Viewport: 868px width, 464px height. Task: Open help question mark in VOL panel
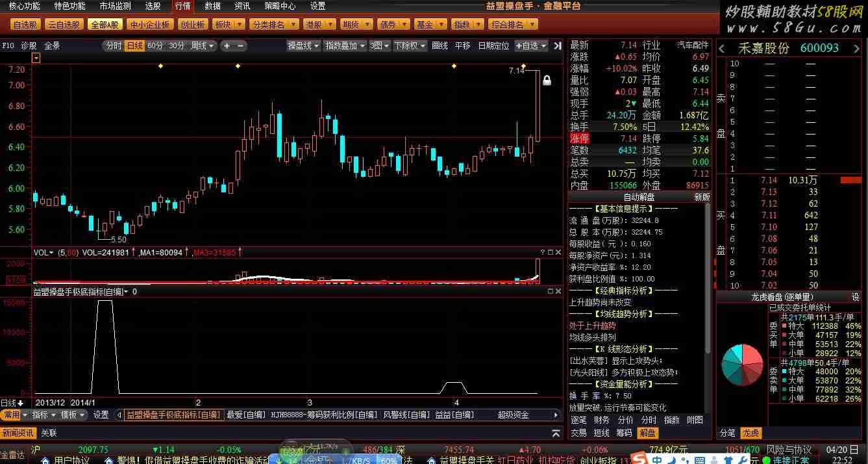point(542,252)
